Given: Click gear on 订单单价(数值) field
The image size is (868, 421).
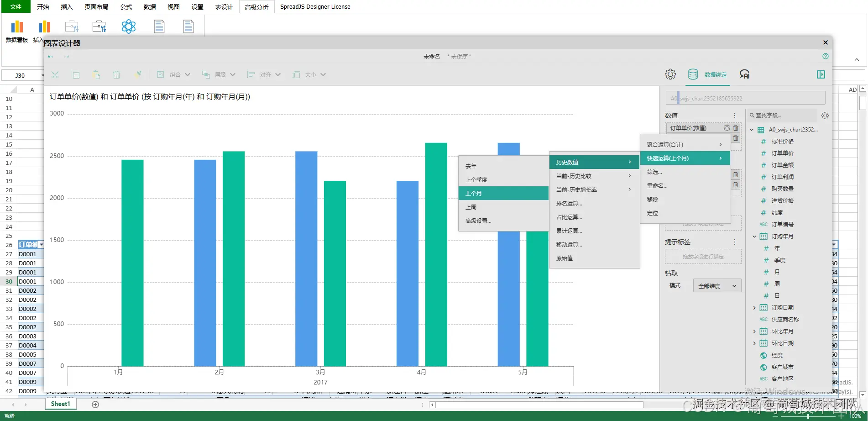Looking at the screenshot, I should (x=727, y=128).
